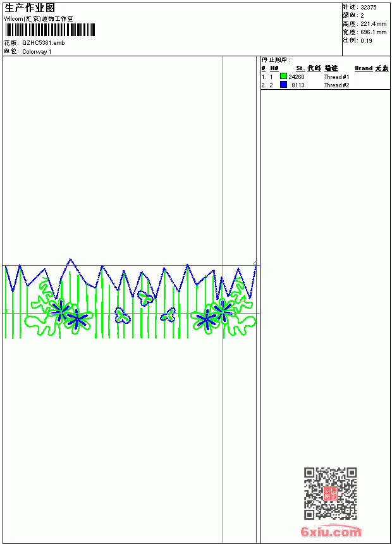Select the tallest blue zigzag peak
This screenshot has height=544, width=392.
[70, 259]
